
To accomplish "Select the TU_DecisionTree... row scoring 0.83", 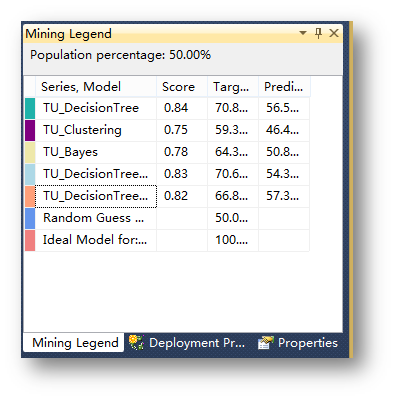I will [95, 174].
